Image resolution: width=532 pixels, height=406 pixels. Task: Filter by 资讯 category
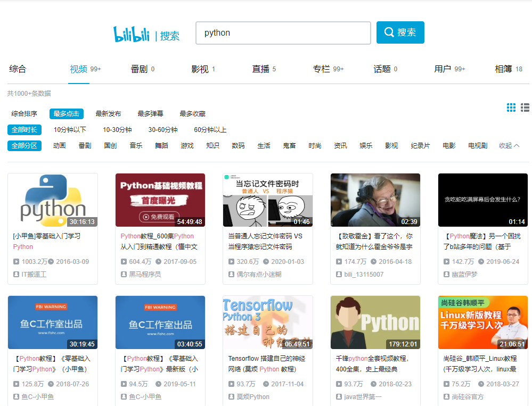(341, 146)
